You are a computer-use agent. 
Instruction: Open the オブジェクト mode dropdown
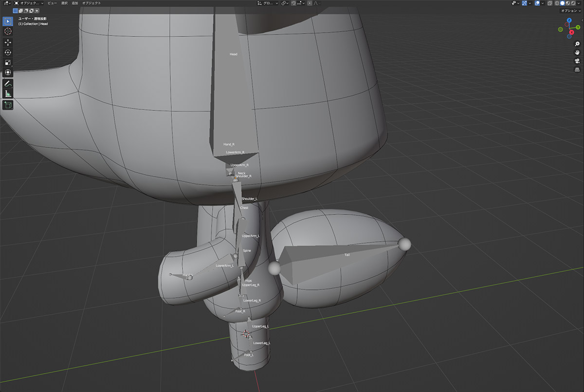tap(30, 3)
